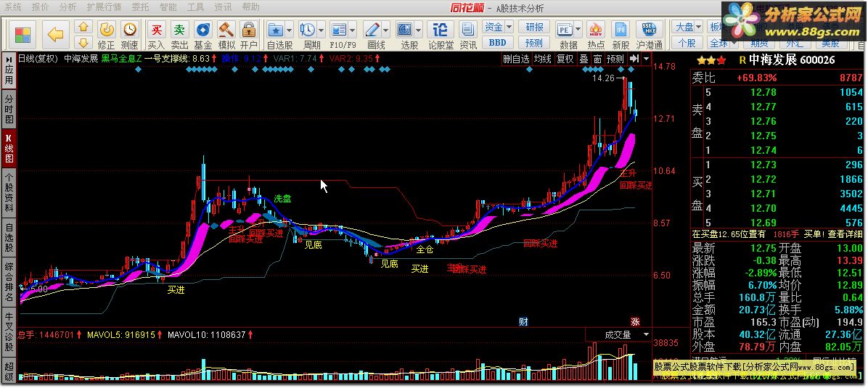Toggle 叠 overlay chart option
This screenshot has width=868, height=388.
pos(584,59)
